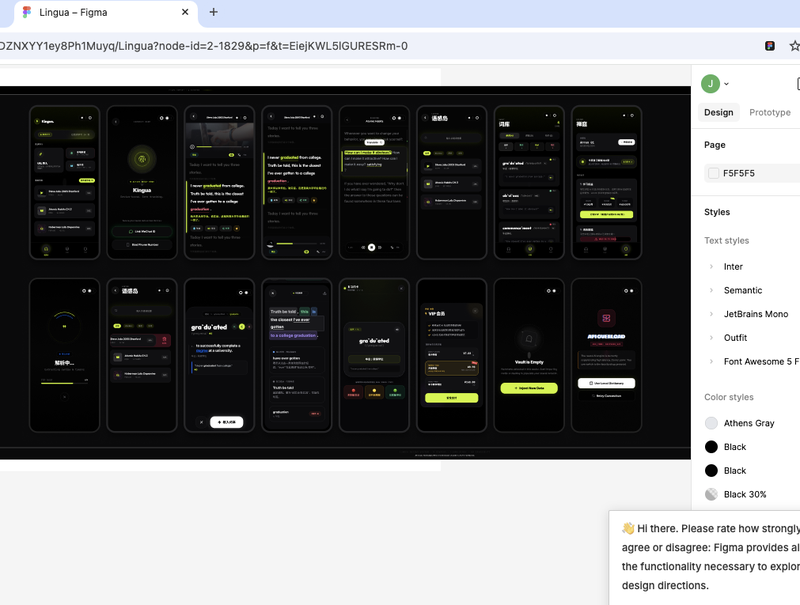Image resolution: width=800 pixels, height=605 pixels.
Task: Click the green J user avatar
Action: [x=710, y=84]
